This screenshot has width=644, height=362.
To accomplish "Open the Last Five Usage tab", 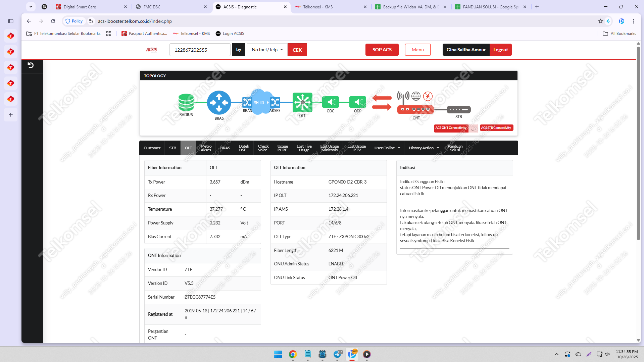I will pos(304,148).
